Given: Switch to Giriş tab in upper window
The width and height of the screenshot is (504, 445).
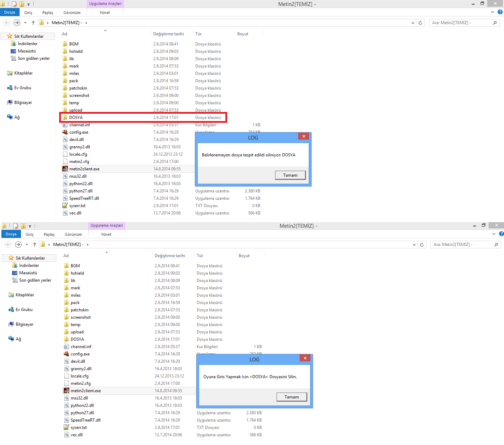Looking at the screenshot, I should click(x=28, y=13).
